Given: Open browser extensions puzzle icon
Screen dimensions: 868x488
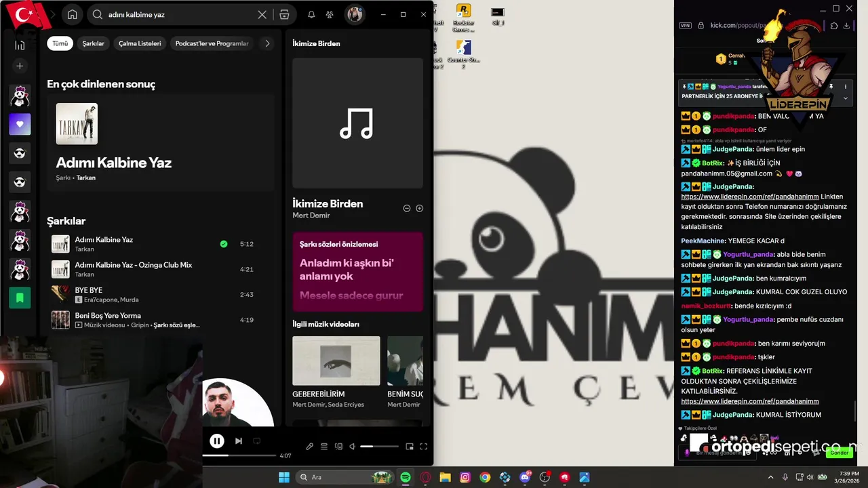Looking at the screenshot, I should (834, 26).
